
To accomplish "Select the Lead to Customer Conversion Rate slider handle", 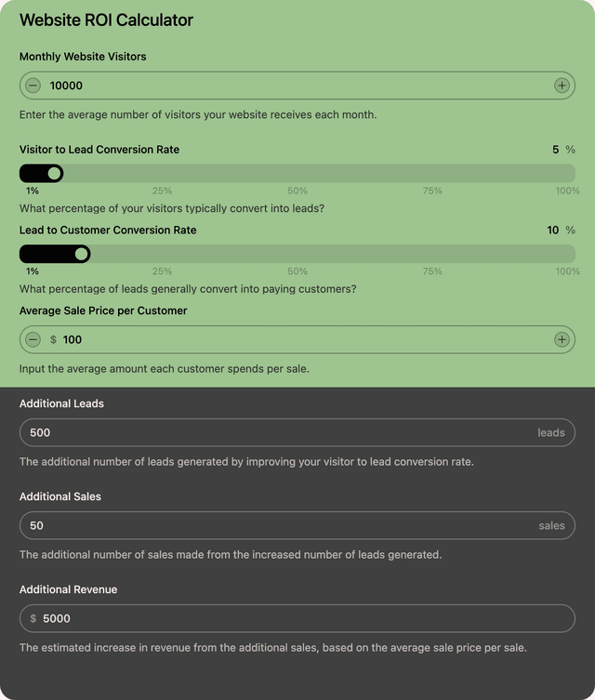I will point(82,254).
